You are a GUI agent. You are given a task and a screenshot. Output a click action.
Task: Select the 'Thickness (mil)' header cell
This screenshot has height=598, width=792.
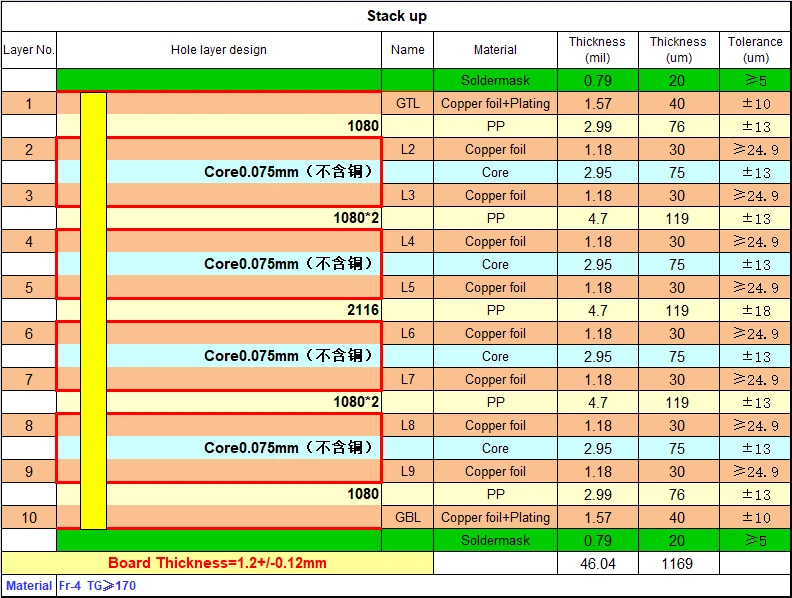click(598, 50)
